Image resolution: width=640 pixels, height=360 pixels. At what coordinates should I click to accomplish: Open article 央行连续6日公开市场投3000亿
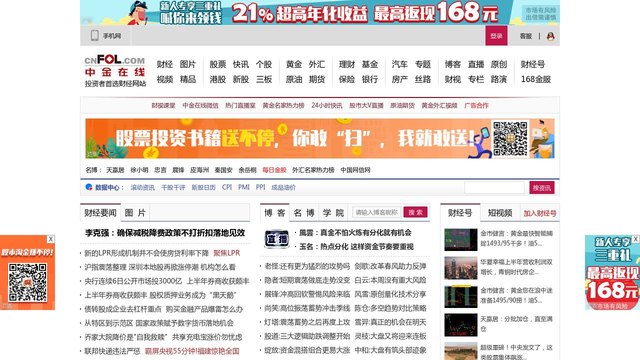pos(133,281)
